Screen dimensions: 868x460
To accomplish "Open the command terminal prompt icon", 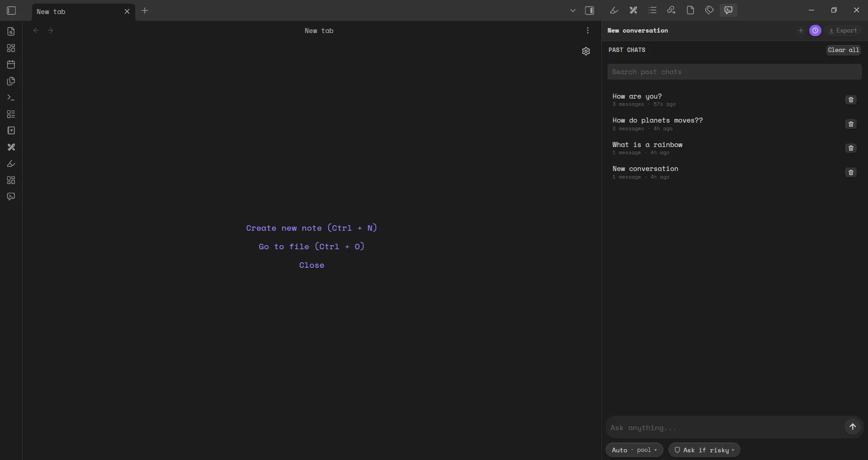I will click(x=11, y=98).
